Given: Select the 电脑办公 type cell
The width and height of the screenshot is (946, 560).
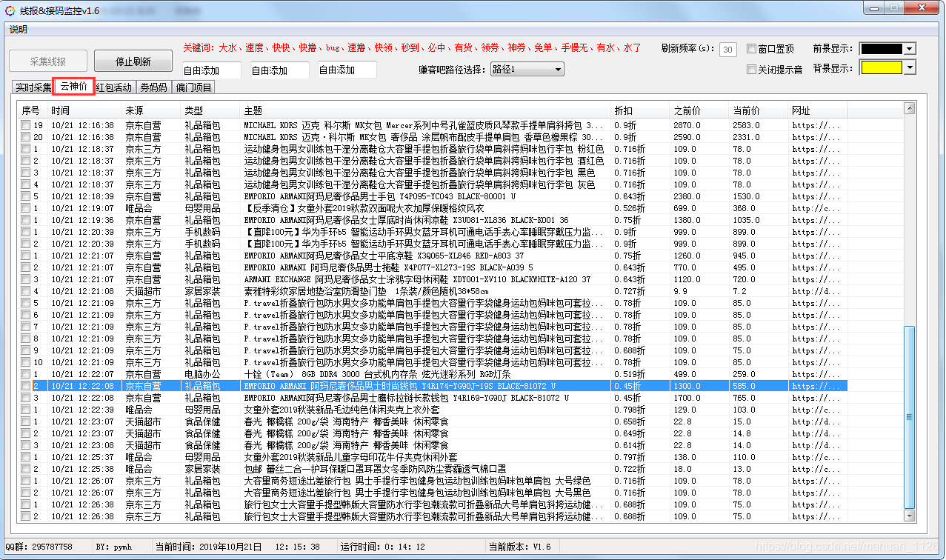Looking at the screenshot, I should [x=202, y=374].
